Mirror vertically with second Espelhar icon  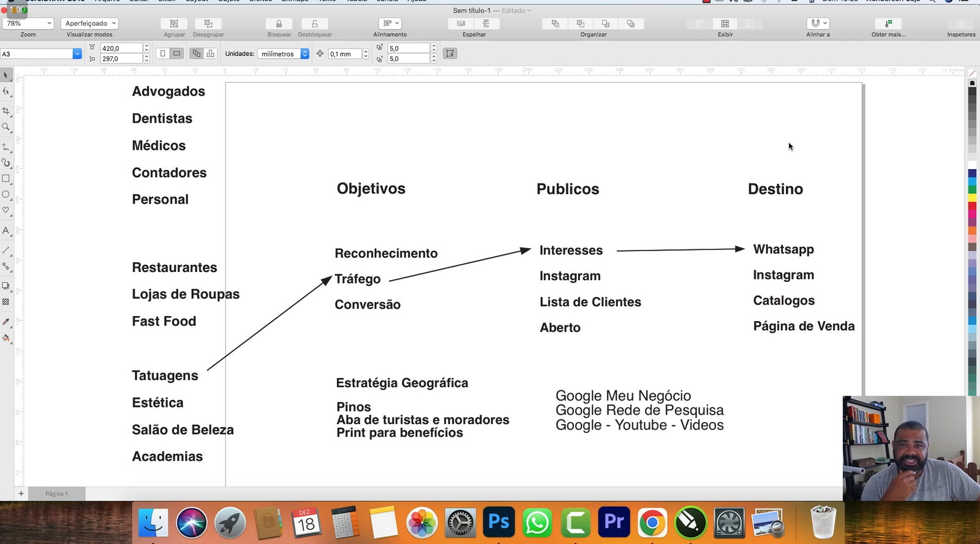[x=486, y=23]
